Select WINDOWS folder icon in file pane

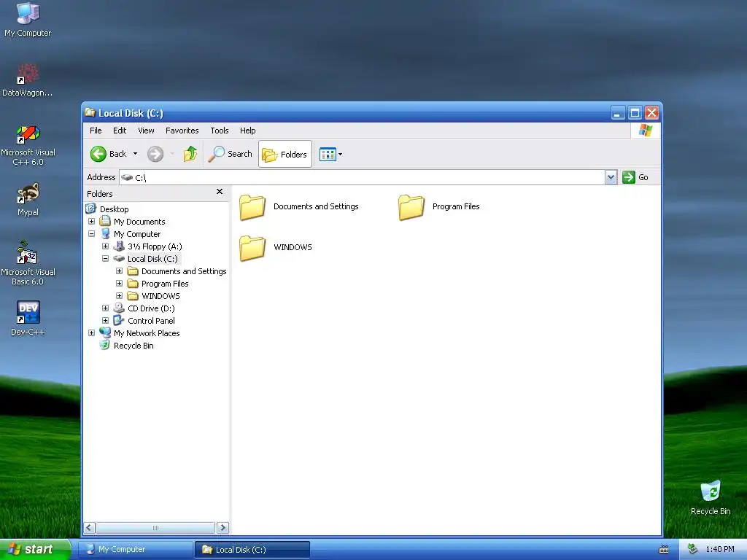(x=252, y=248)
